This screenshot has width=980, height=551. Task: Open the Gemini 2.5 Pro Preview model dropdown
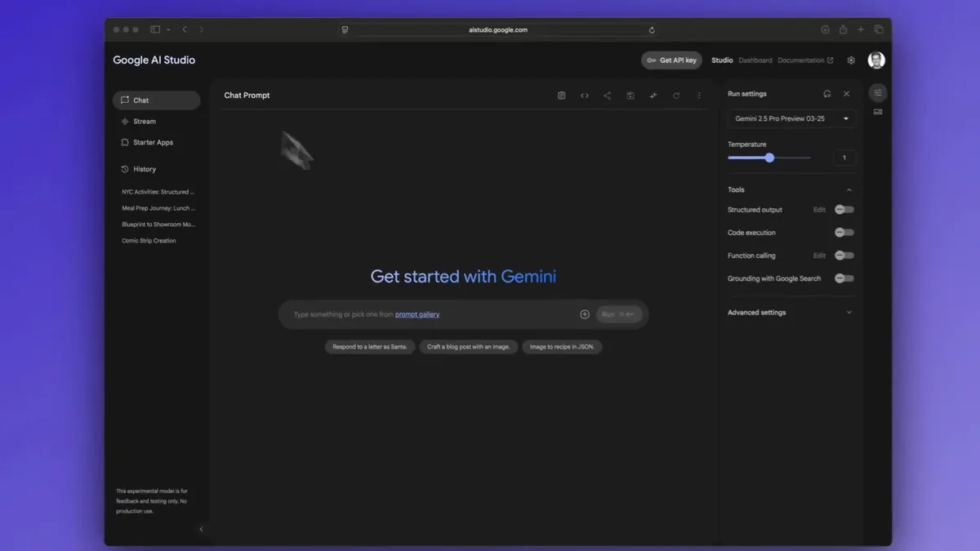791,118
